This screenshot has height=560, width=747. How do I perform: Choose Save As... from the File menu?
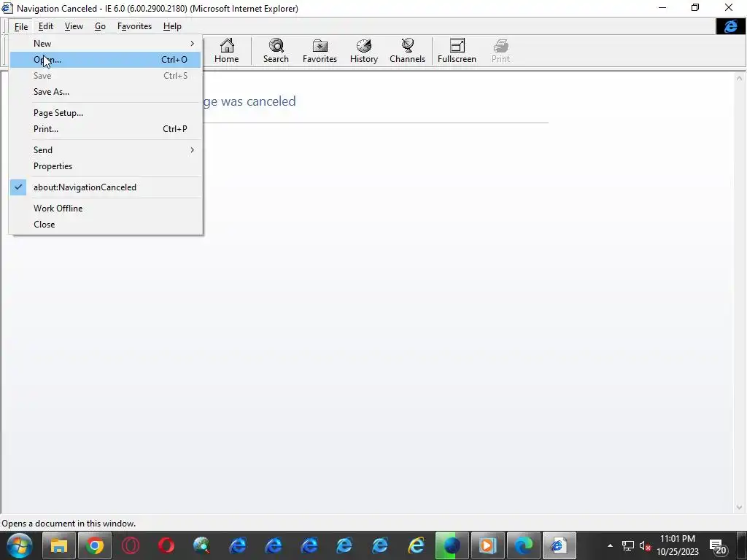105,92
